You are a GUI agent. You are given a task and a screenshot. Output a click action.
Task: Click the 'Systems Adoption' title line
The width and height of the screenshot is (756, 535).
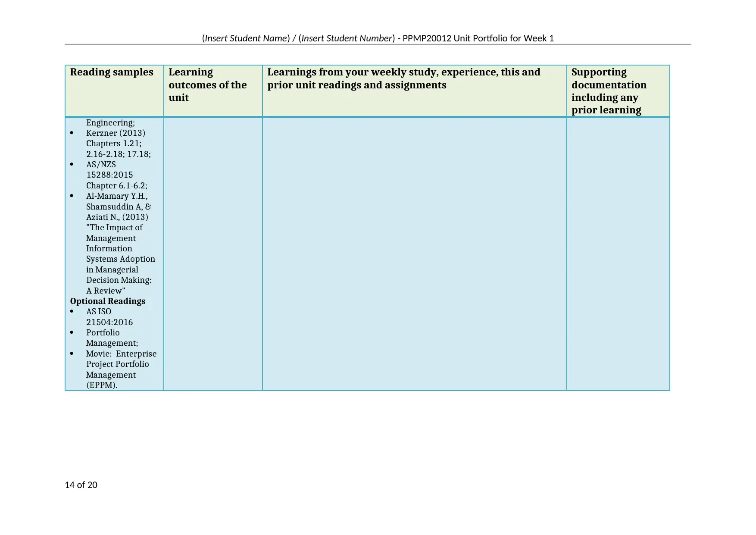(121, 259)
